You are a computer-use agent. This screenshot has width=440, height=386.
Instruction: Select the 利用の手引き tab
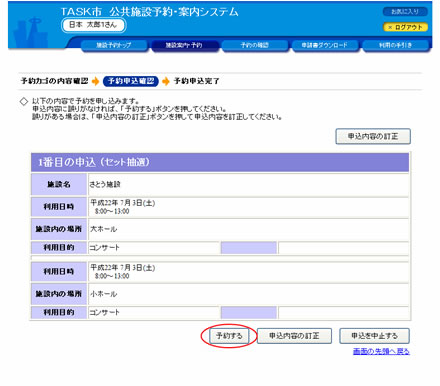click(x=395, y=45)
